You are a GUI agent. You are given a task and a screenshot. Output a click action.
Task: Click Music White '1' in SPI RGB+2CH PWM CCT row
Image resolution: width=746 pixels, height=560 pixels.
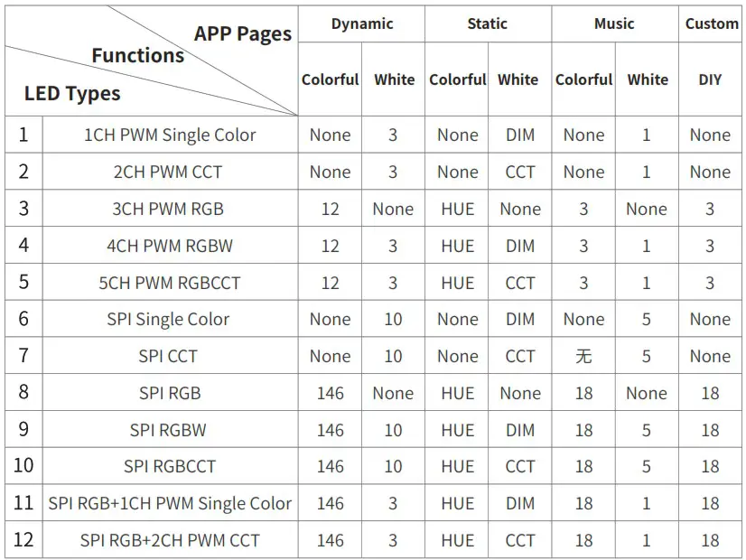(x=646, y=540)
